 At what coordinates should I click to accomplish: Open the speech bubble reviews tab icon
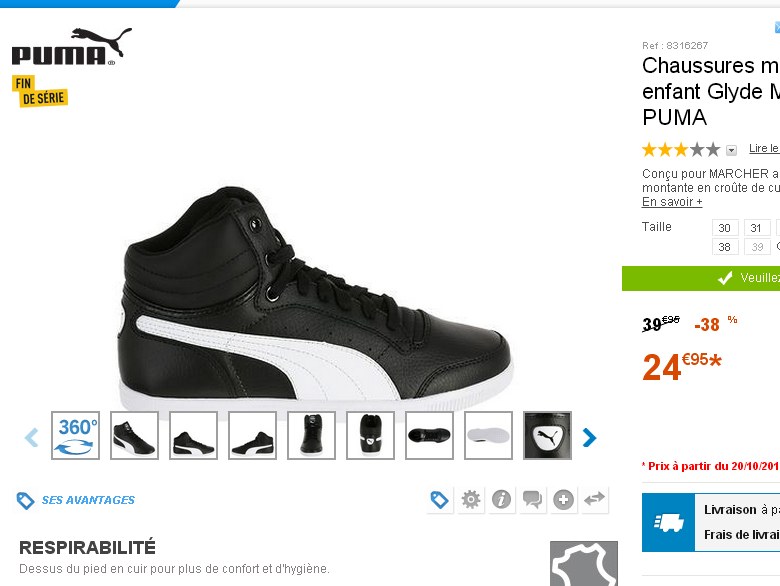[x=532, y=499]
